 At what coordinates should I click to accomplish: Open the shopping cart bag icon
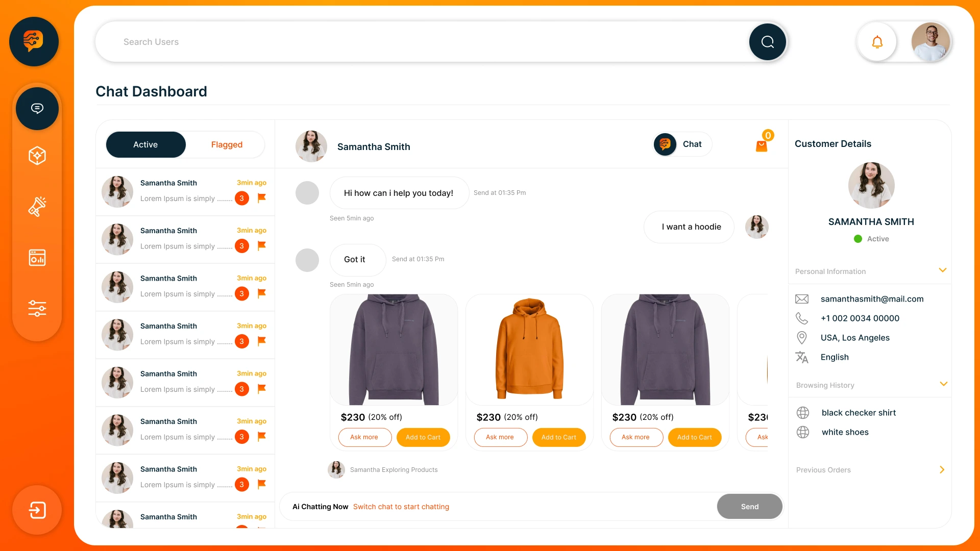tap(762, 146)
